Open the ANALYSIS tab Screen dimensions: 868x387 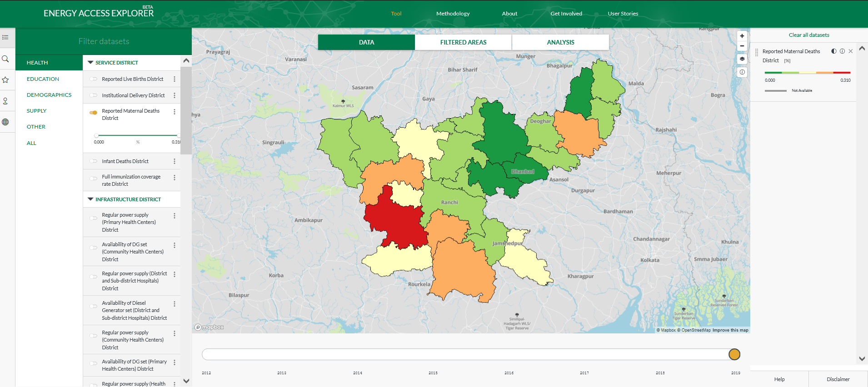pos(560,42)
